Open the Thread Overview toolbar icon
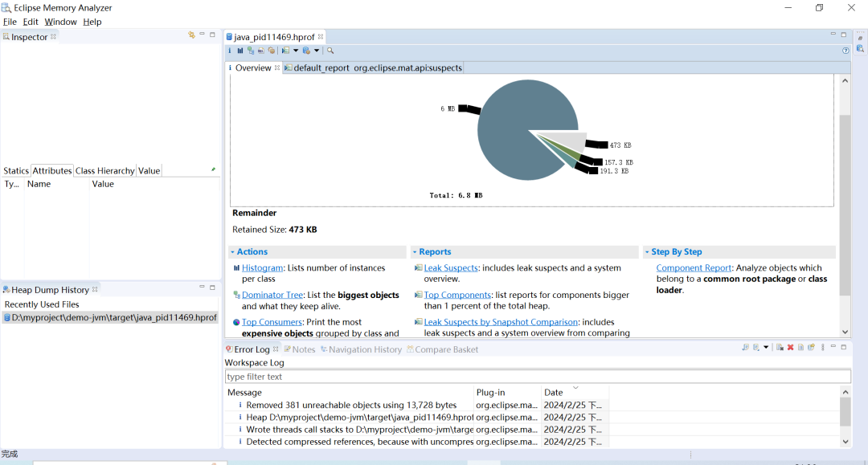This screenshot has width=868, height=465. coord(272,51)
